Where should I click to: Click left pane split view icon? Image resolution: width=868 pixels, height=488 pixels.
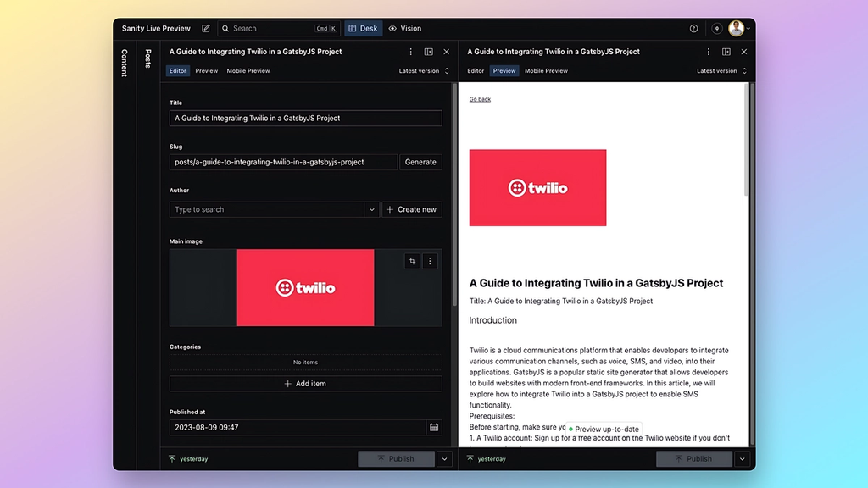tap(428, 52)
